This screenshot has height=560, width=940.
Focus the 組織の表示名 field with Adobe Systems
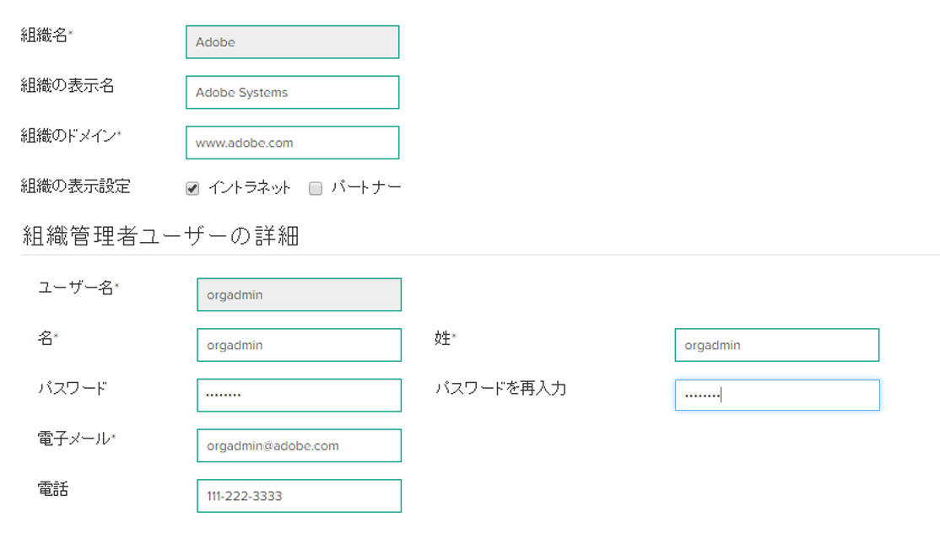coord(292,93)
